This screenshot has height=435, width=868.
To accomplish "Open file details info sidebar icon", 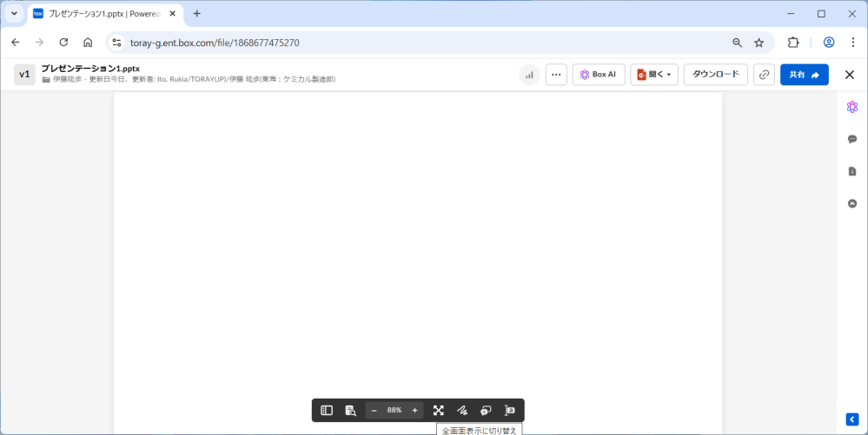I will (x=852, y=171).
